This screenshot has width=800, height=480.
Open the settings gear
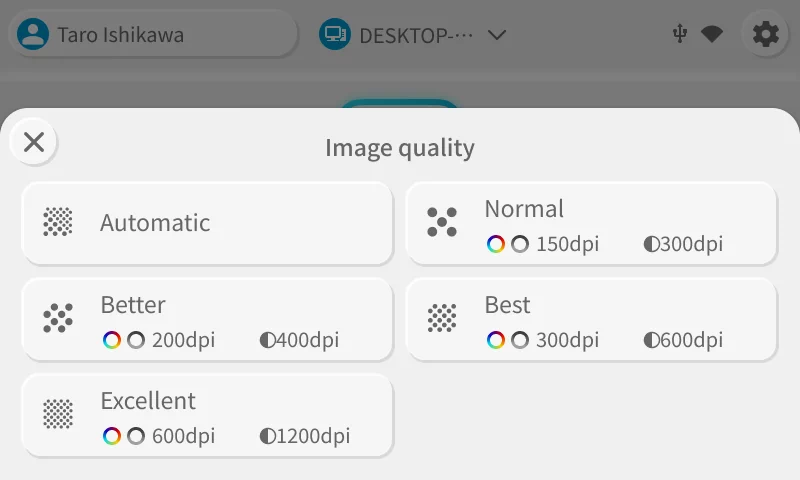point(765,35)
